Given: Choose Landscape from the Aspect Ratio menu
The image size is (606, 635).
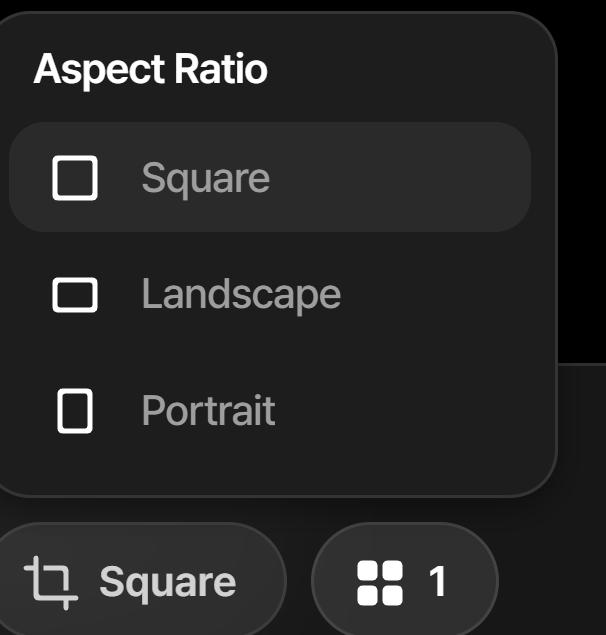Looking at the screenshot, I should pos(270,295).
